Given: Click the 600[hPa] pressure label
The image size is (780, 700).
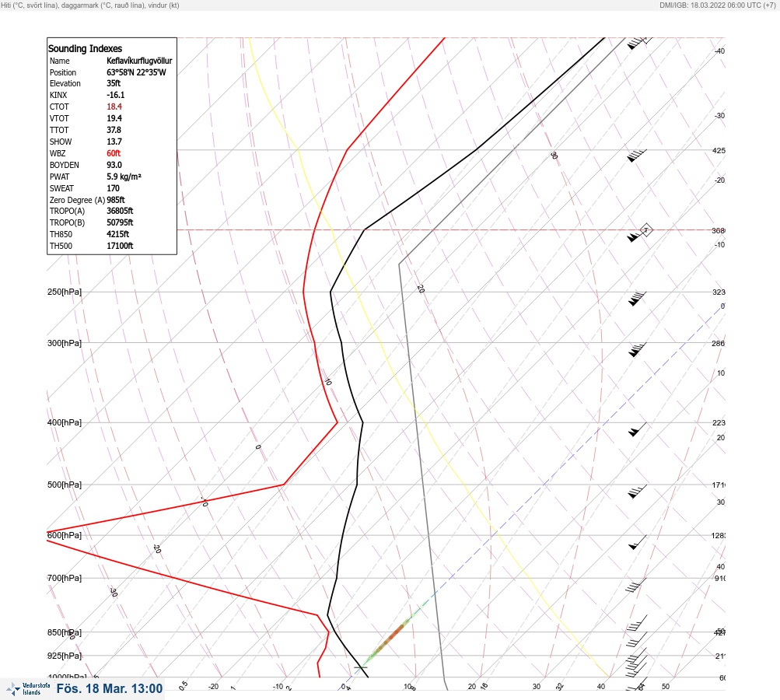Looking at the screenshot, I should tap(65, 535).
